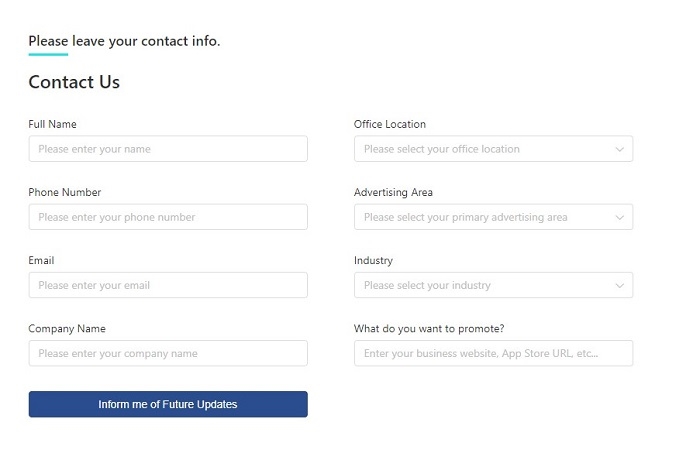Click the Industry chevron arrow icon
The height and width of the screenshot is (467, 700).
(619, 285)
